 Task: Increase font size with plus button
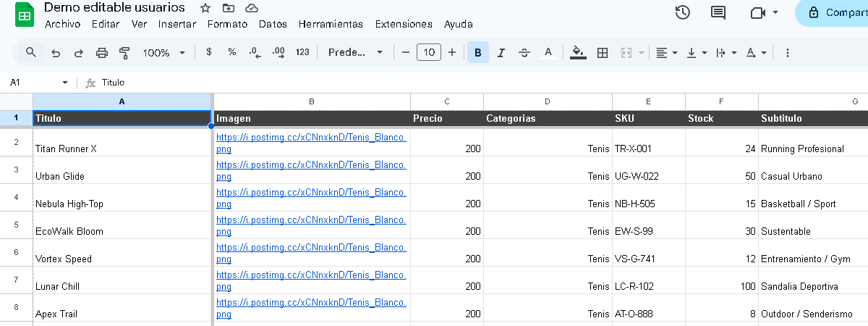[x=452, y=52]
